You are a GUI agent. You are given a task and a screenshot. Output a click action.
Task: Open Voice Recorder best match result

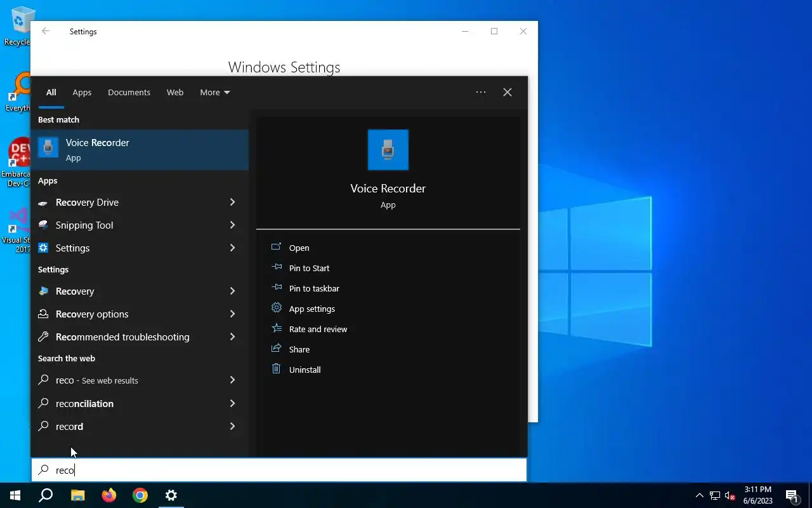click(140, 150)
